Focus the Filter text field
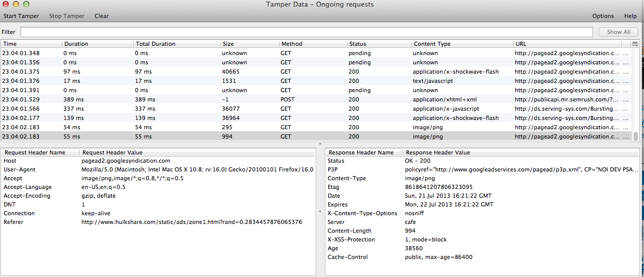This screenshot has height=277, width=644. (x=306, y=32)
